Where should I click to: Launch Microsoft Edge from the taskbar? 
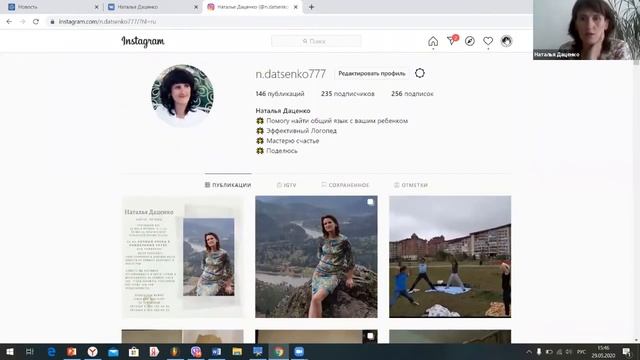[x=51, y=351]
